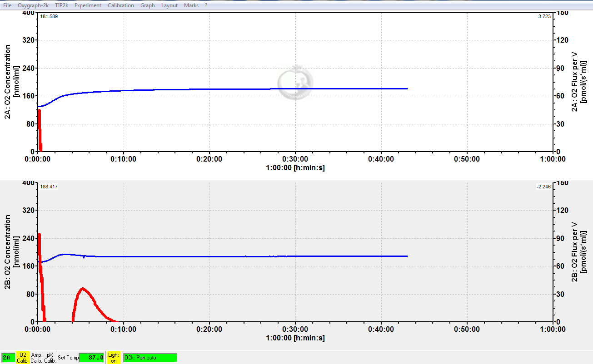Open the File menu
The width and height of the screenshot is (593, 364).
click(7, 5)
